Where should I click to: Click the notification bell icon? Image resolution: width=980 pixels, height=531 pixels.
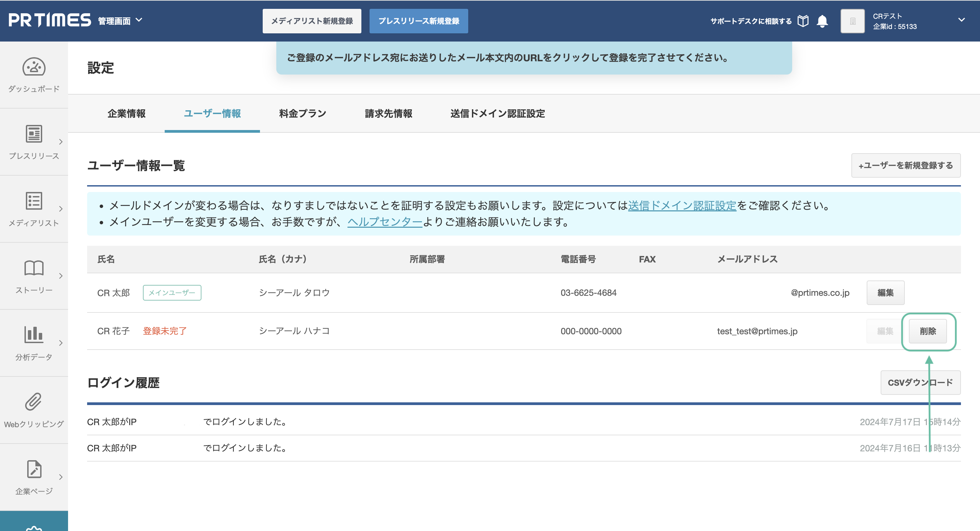point(822,21)
